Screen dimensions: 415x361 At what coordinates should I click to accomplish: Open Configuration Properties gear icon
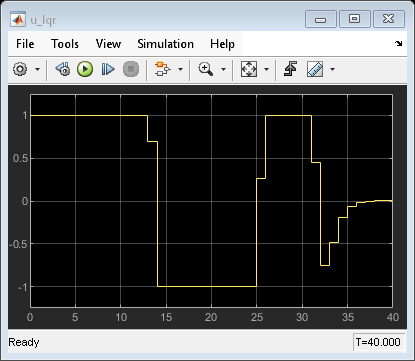(20, 69)
